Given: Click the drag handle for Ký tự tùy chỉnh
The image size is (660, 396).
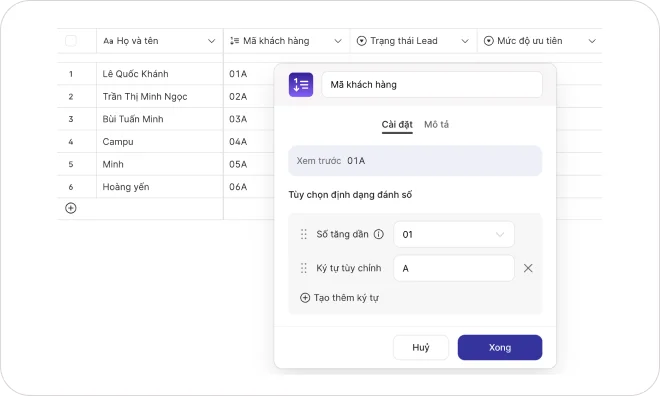Looking at the screenshot, I should tap(303, 268).
